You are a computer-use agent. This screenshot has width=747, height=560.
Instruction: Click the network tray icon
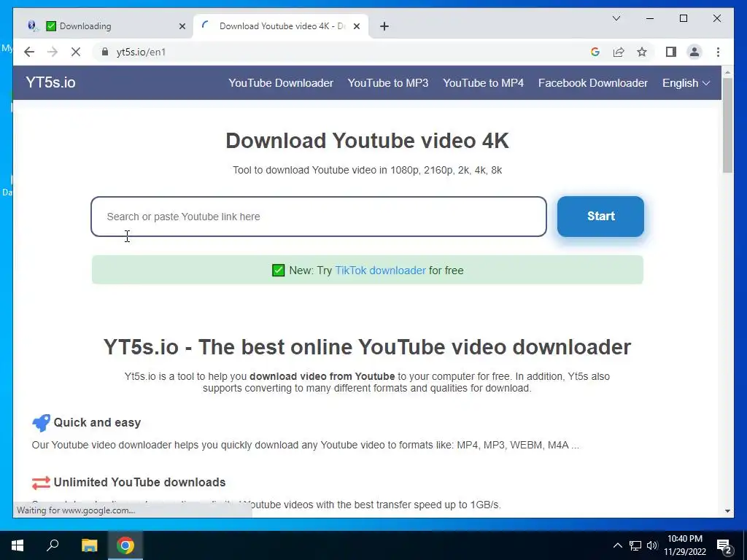(635, 545)
